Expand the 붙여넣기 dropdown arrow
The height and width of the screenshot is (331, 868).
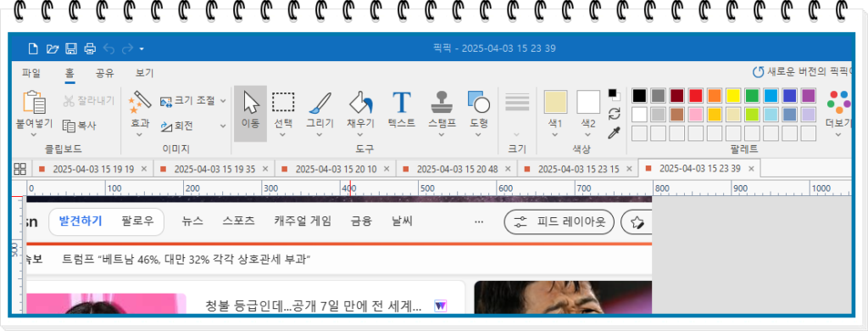pos(33,135)
